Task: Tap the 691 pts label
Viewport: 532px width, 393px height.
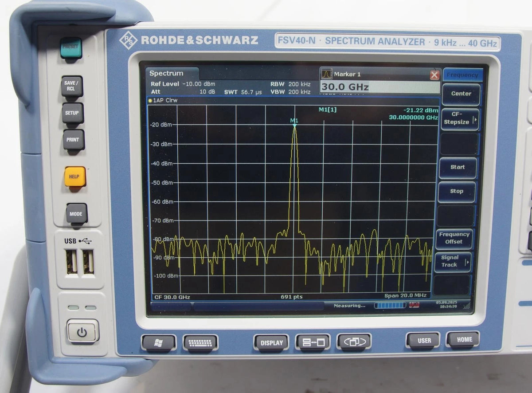Action: click(291, 296)
